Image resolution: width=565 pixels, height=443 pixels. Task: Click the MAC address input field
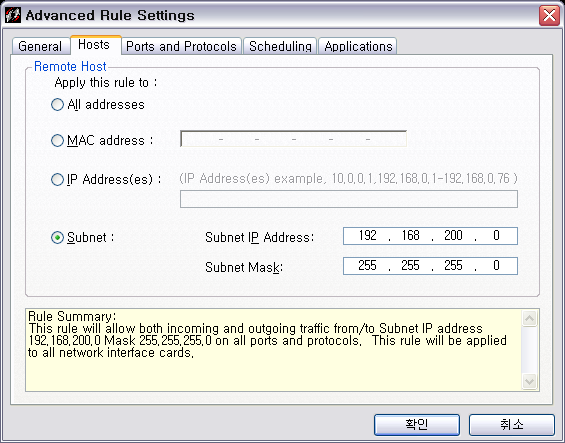point(293,139)
